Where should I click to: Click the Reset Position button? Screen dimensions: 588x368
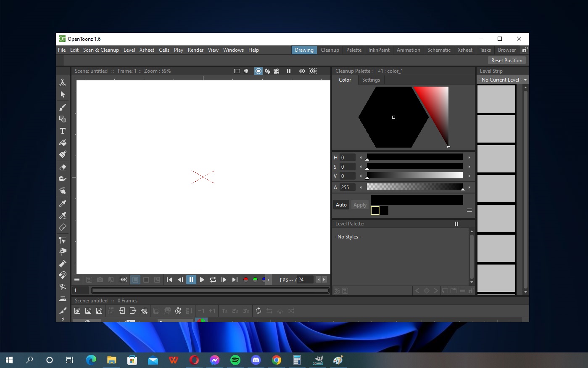pos(506,61)
